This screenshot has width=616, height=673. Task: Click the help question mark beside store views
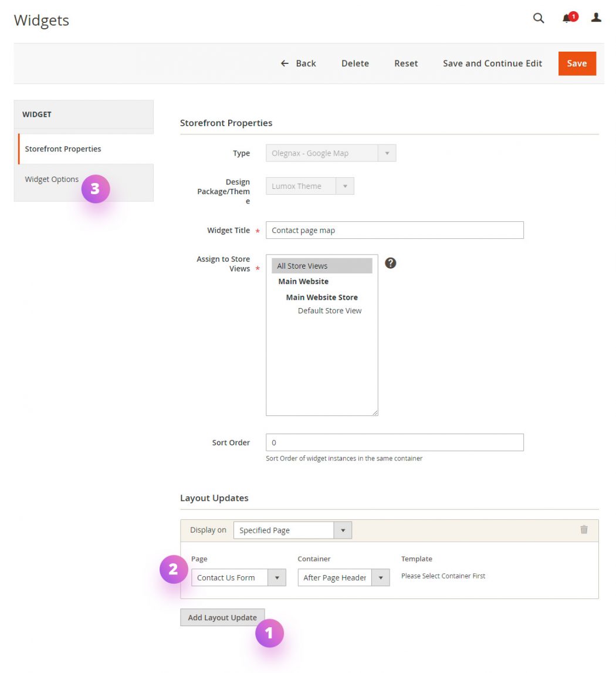(x=391, y=263)
